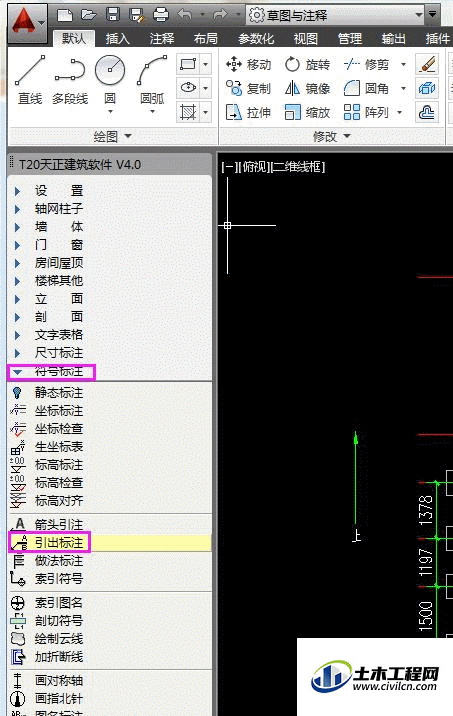Viewport: 453px width, 716px height.
Task: Open a file via the folder icon
Action: click(x=89, y=15)
